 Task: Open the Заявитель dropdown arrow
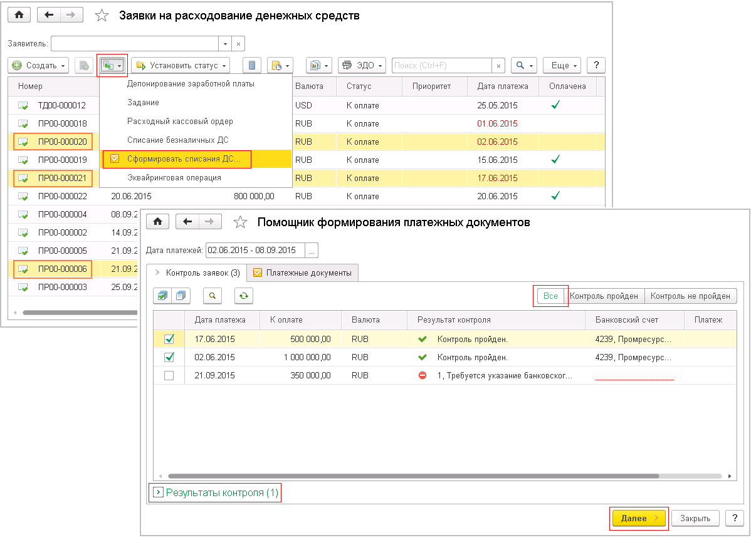[x=225, y=44]
